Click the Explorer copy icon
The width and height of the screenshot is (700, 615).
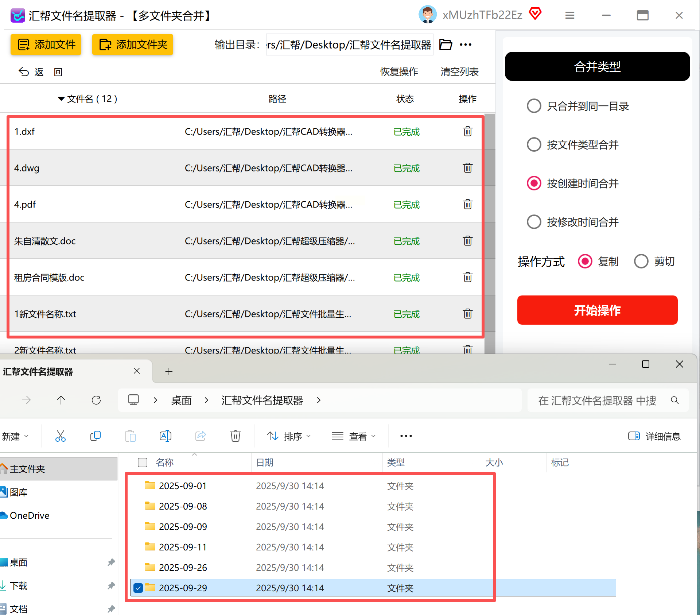coord(95,436)
